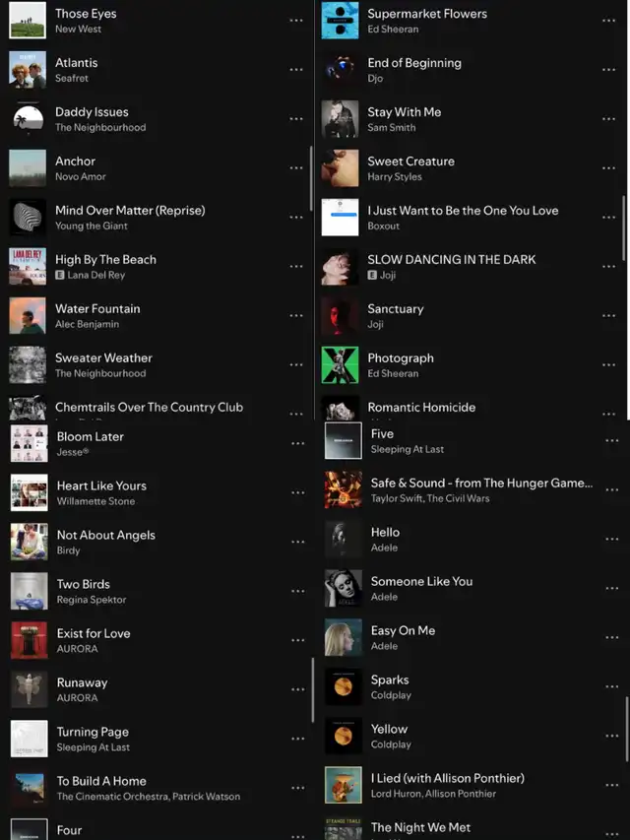The height and width of the screenshot is (840, 630).
Task: Open three-dot menu for Water Fountain
Action: (296, 315)
